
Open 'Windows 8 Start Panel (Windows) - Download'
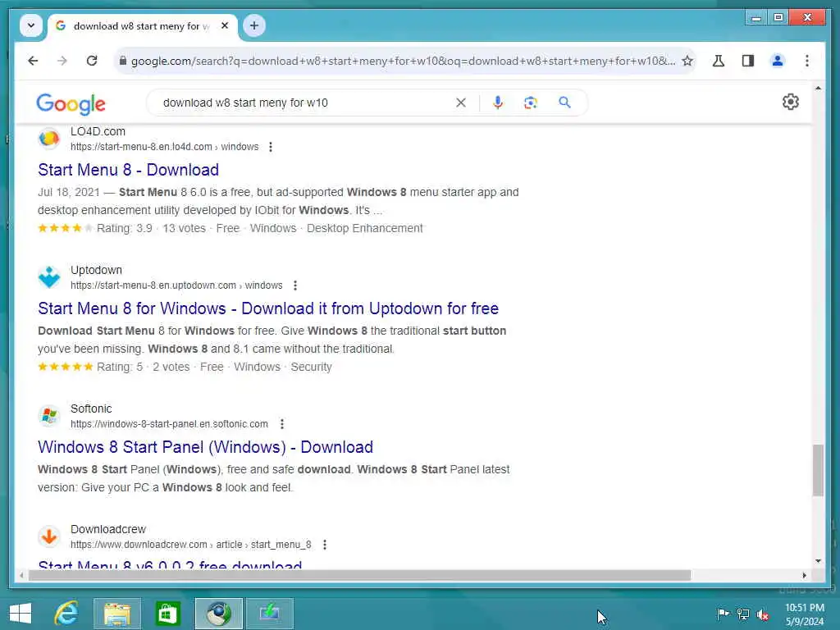click(206, 447)
